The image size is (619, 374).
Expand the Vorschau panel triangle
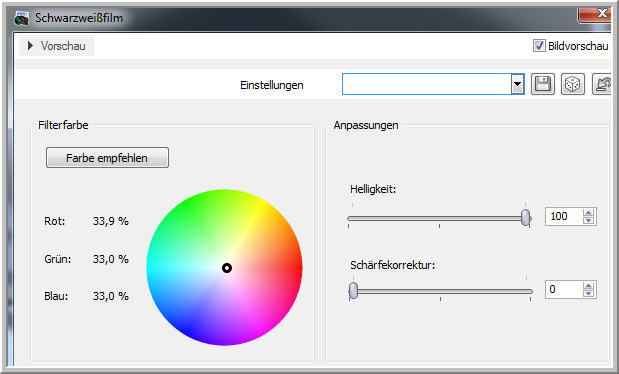coord(30,45)
